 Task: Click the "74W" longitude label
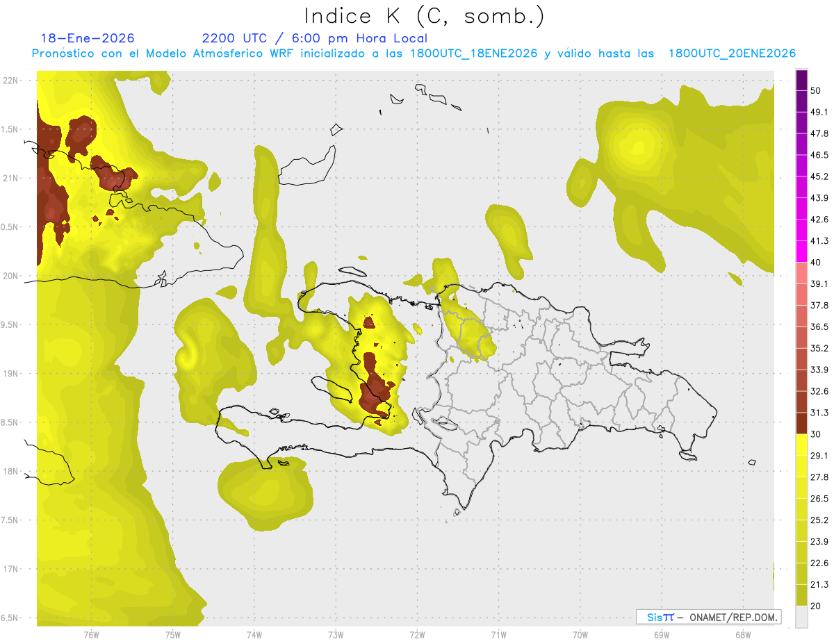[254, 635]
